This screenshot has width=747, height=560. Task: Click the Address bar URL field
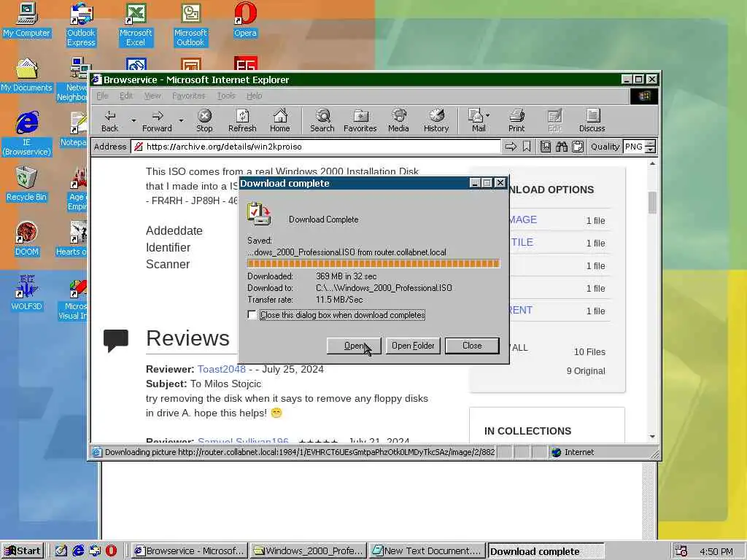click(317, 147)
